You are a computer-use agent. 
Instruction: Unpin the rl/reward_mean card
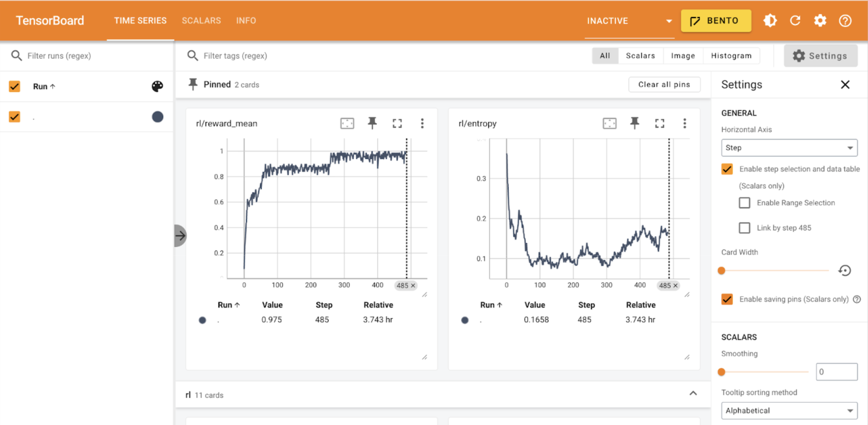point(372,123)
